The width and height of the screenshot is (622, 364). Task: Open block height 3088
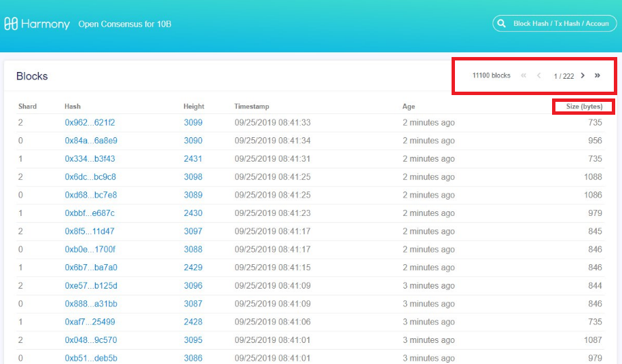coord(193,249)
